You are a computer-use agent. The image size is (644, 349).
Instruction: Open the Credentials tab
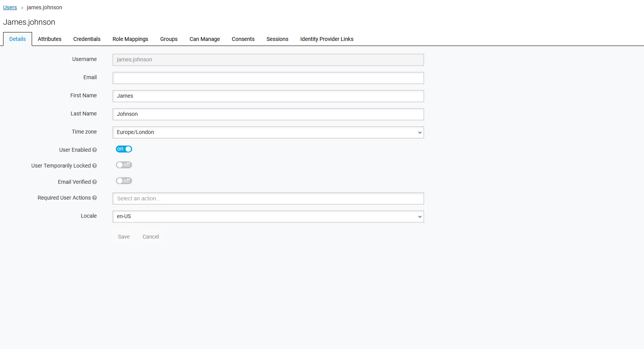pos(87,39)
